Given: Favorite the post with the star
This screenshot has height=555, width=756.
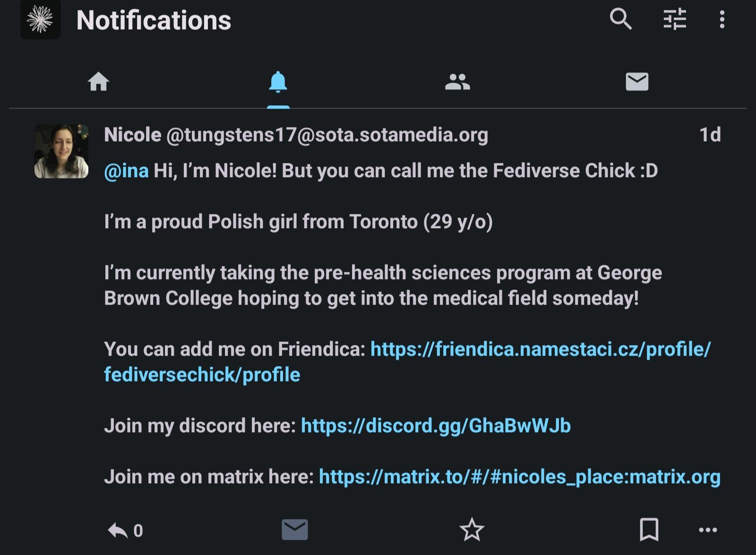Looking at the screenshot, I should click(472, 529).
